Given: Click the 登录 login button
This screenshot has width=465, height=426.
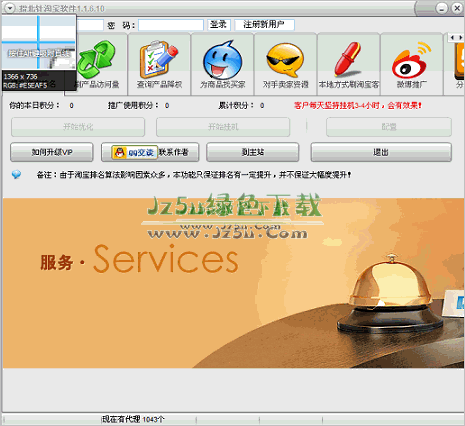Looking at the screenshot, I should click(x=219, y=25).
